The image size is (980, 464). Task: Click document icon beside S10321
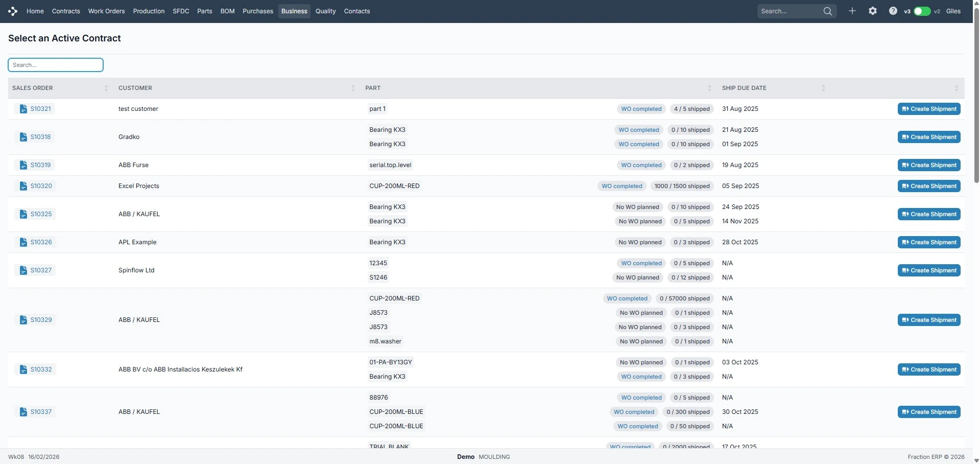point(23,109)
